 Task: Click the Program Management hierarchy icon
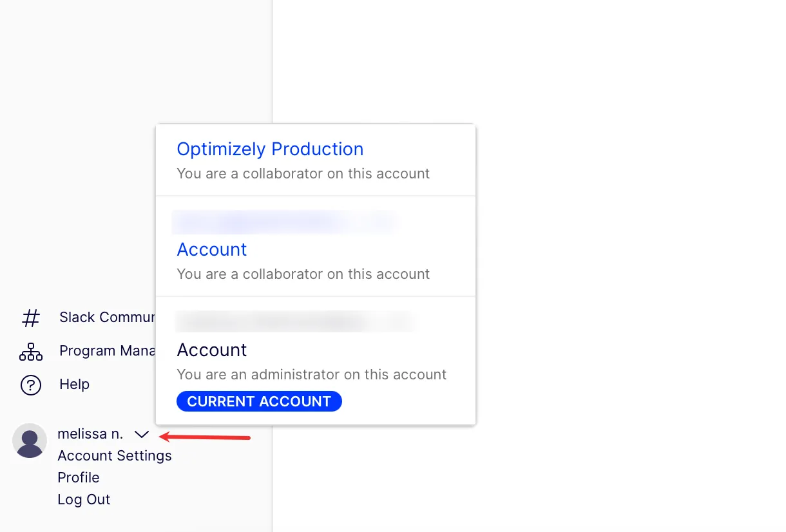coord(31,351)
